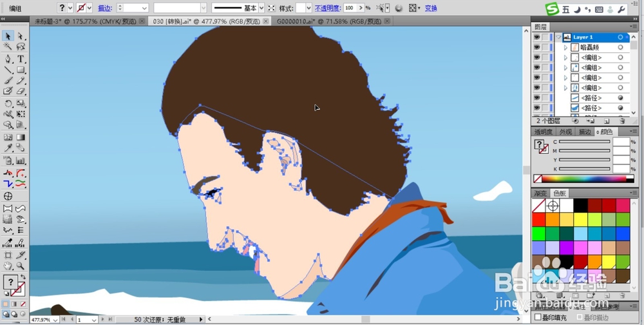Click the make clipping mask icon in Layers panel
Viewport: 644px width, 325px height.
575,121
